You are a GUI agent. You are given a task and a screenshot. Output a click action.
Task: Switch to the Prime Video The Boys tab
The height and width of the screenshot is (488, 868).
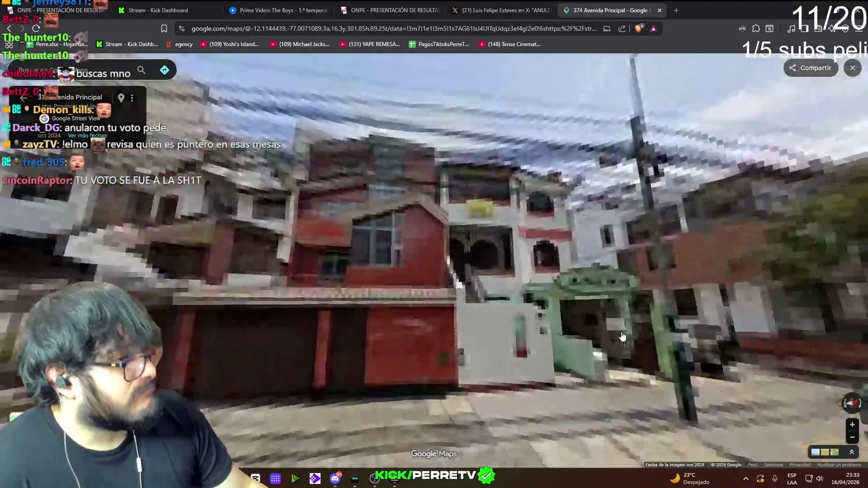point(279,10)
